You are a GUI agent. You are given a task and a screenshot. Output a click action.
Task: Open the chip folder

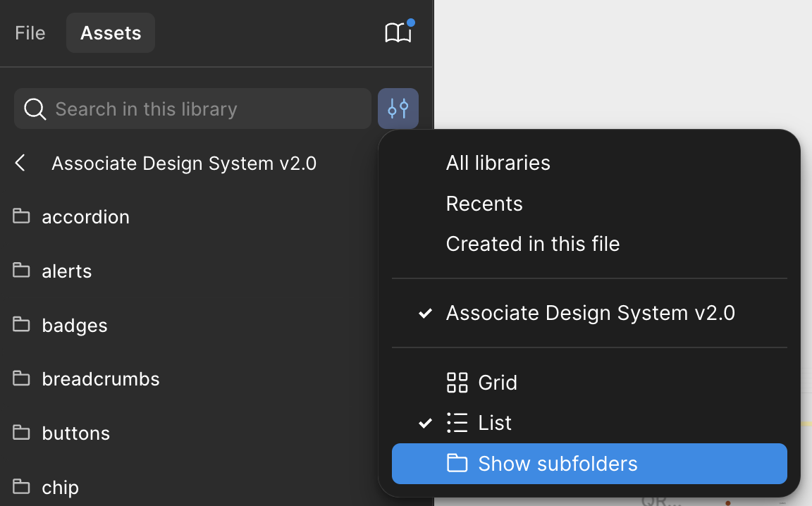click(x=60, y=488)
